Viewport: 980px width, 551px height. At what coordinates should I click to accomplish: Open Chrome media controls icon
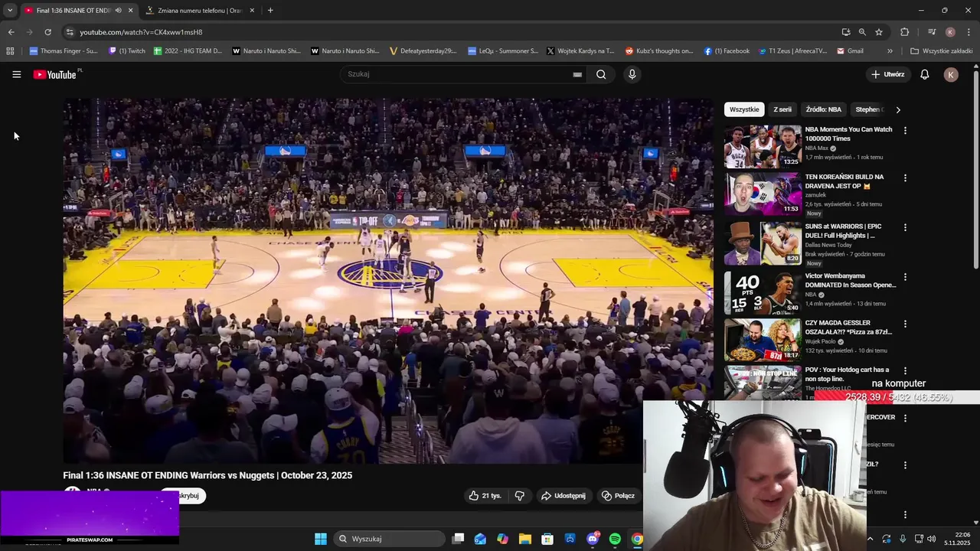(x=932, y=32)
